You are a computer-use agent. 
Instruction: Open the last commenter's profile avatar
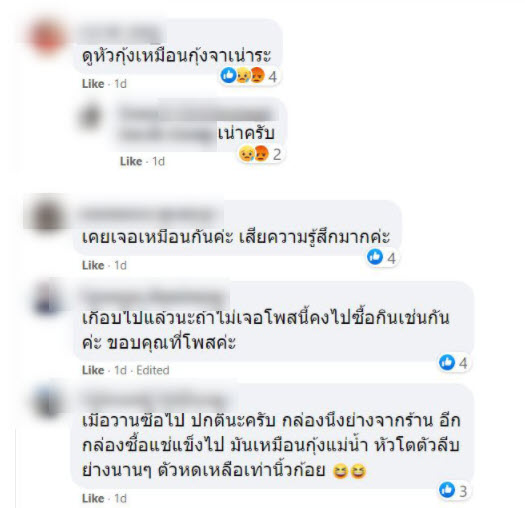(48, 400)
